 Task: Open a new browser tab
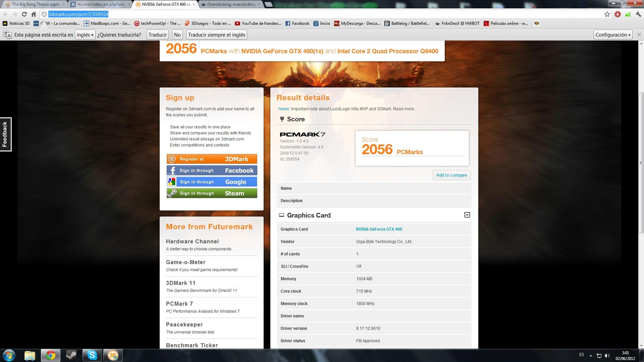(268, 4)
